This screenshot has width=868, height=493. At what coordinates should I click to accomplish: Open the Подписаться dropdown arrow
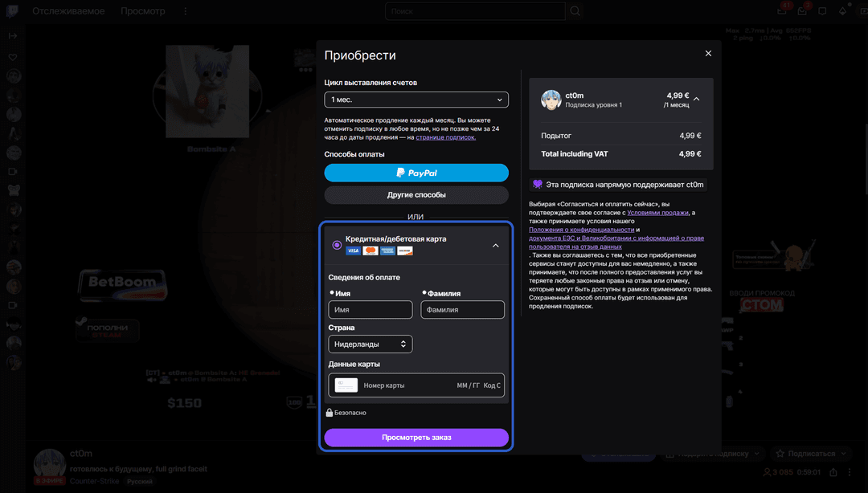[844, 453]
